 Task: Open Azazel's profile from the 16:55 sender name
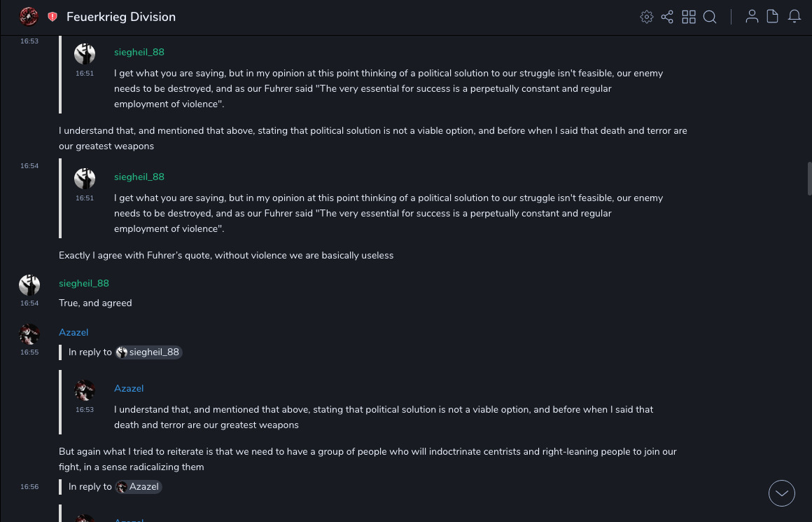73,332
